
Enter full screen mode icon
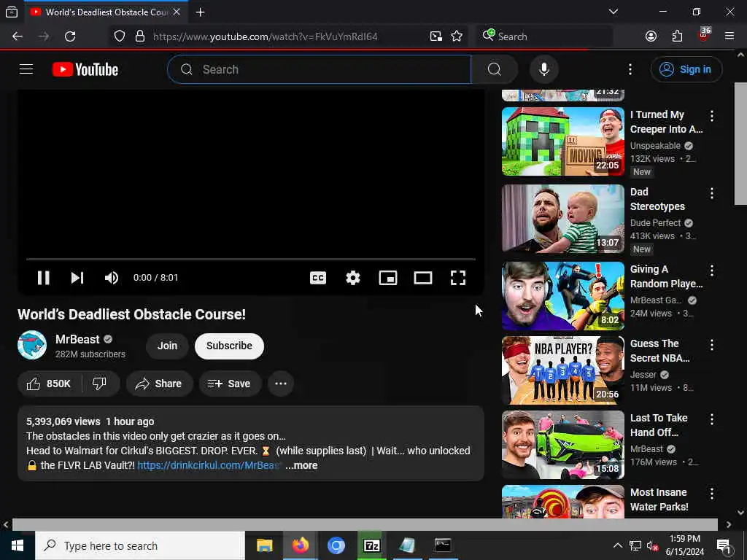(x=458, y=278)
